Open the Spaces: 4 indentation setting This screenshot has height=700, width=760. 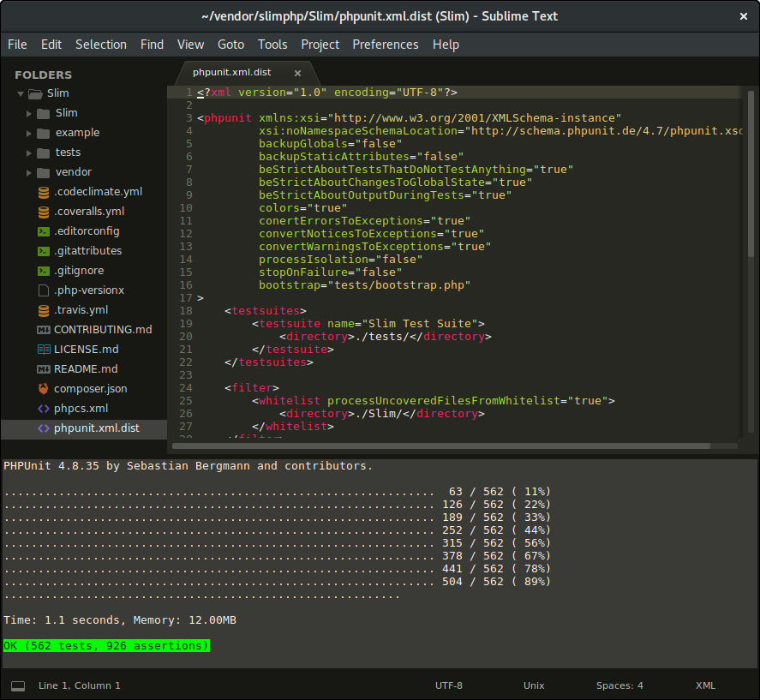[619, 686]
